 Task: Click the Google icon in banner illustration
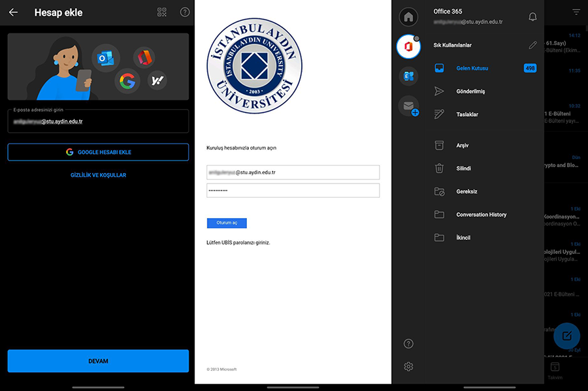point(127,81)
